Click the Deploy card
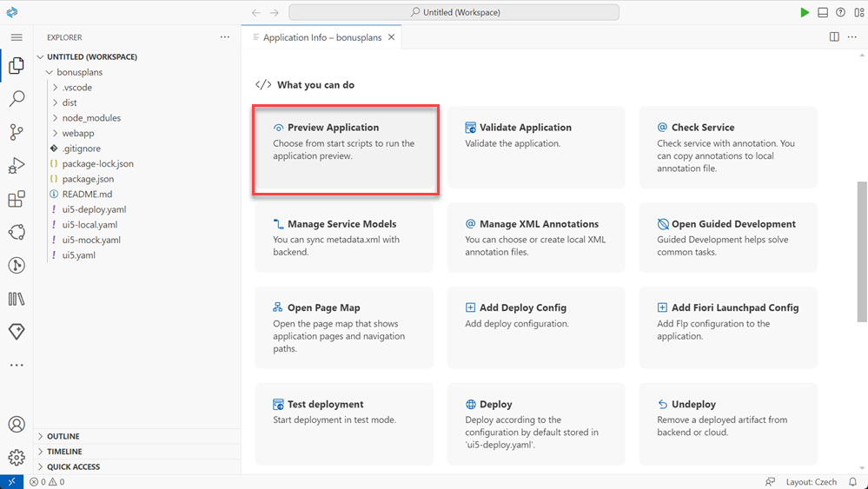Viewport: 868px width, 489px height. [536, 424]
